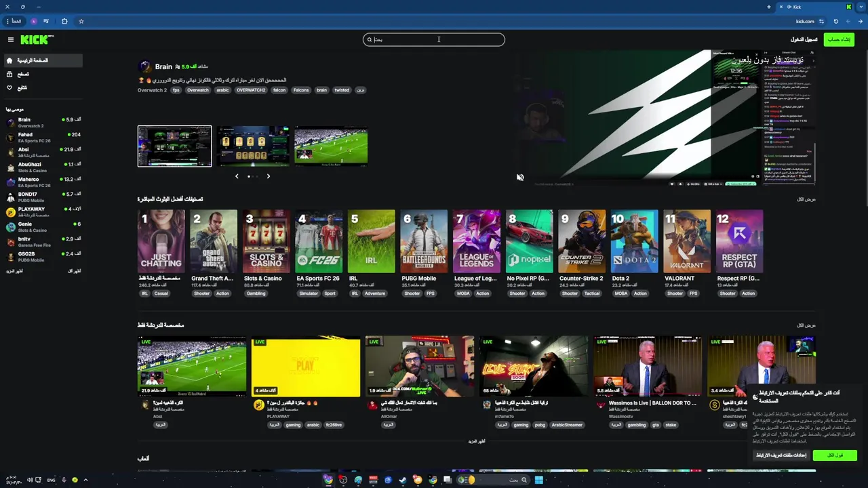Click View All for top categories row
Viewport: 868px width, 488px height.
[806, 199]
